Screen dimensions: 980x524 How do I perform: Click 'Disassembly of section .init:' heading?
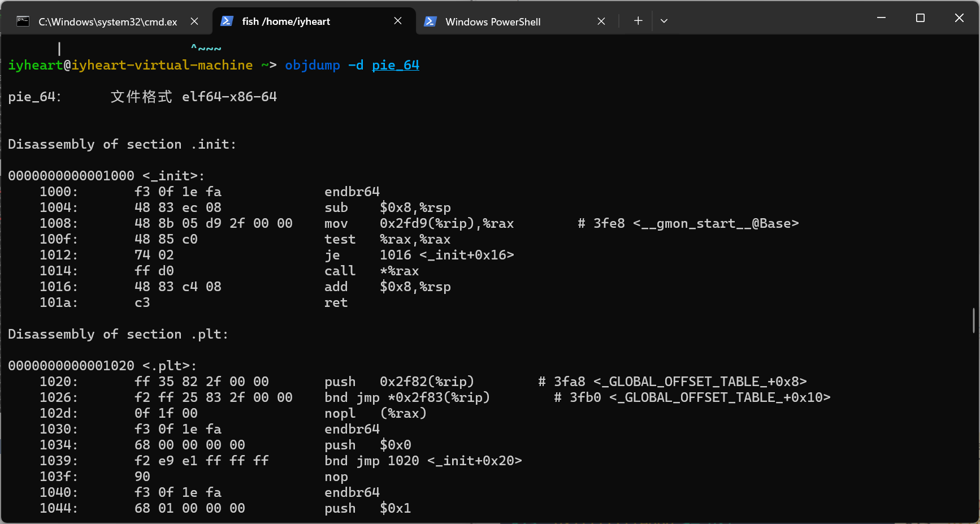(122, 144)
